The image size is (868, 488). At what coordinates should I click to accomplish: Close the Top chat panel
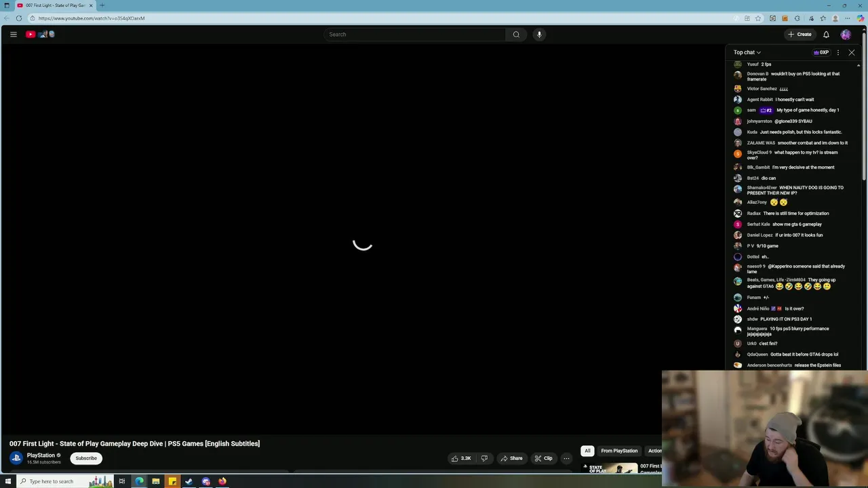(852, 52)
